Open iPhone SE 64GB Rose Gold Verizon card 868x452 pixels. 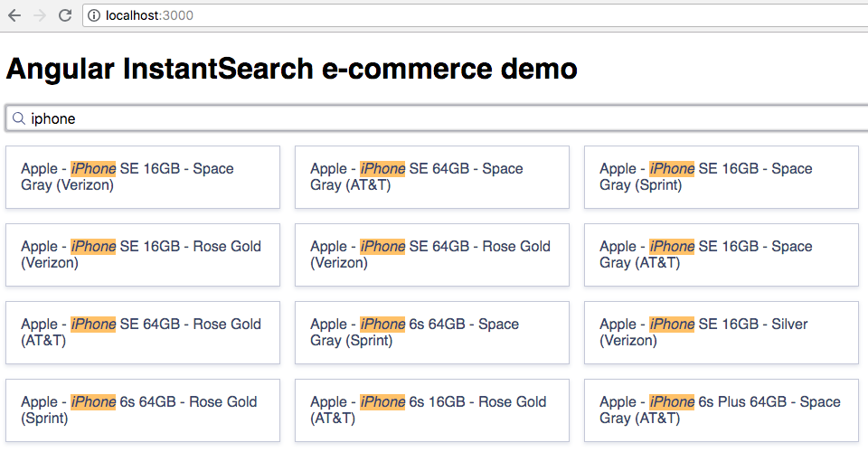(431, 255)
